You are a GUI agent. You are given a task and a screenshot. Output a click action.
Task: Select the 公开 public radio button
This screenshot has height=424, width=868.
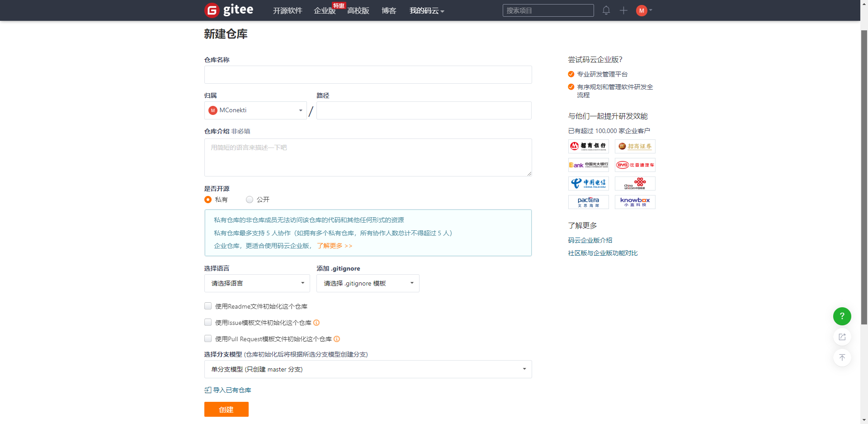250,200
